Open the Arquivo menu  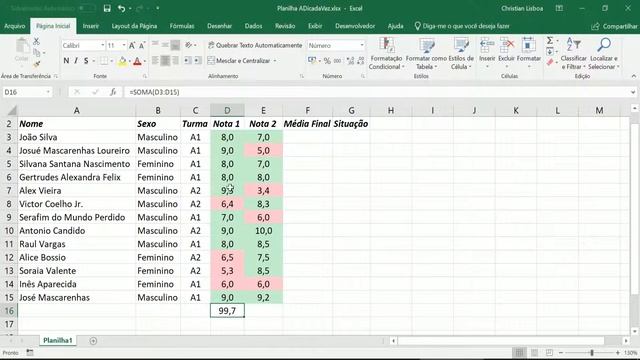pyautogui.click(x=15, y=26)
